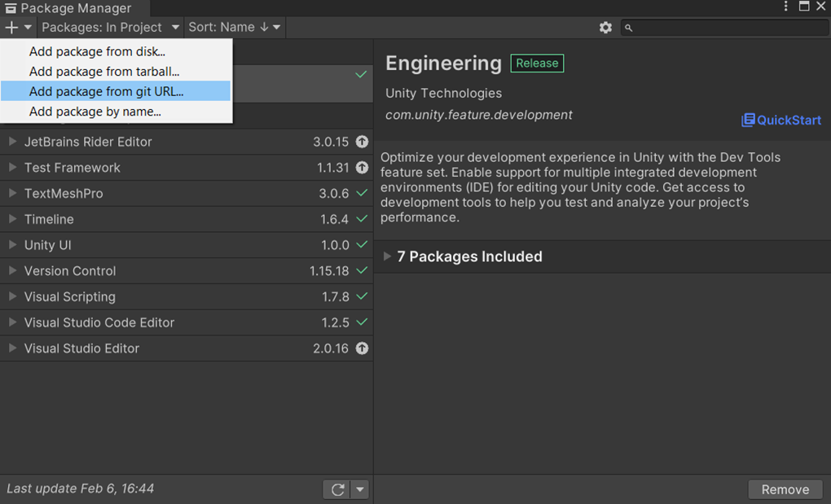This screenshot has height=504, width=831.
Task: Click update-available icon for Visual Studio Editor
Action: (362, 348)
